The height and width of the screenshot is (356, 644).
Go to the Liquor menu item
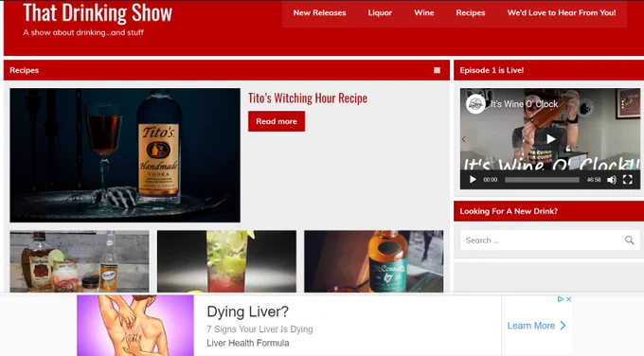380,12
